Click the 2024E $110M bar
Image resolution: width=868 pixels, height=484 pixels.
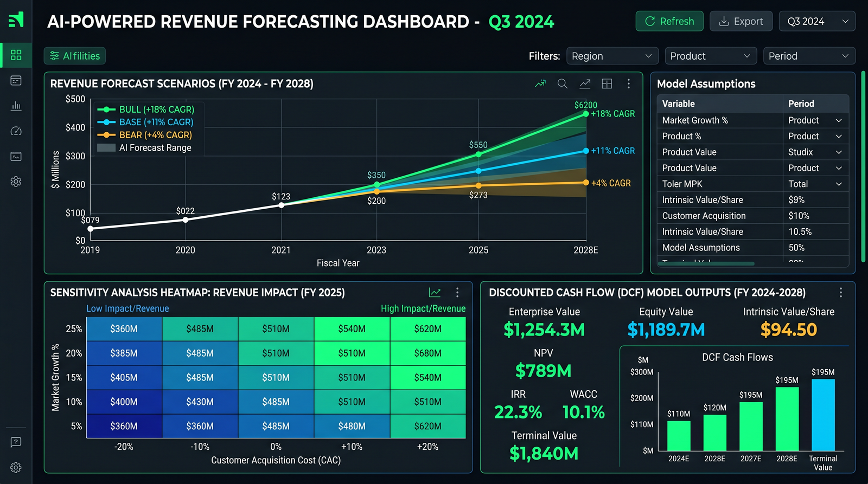(679, 436)
